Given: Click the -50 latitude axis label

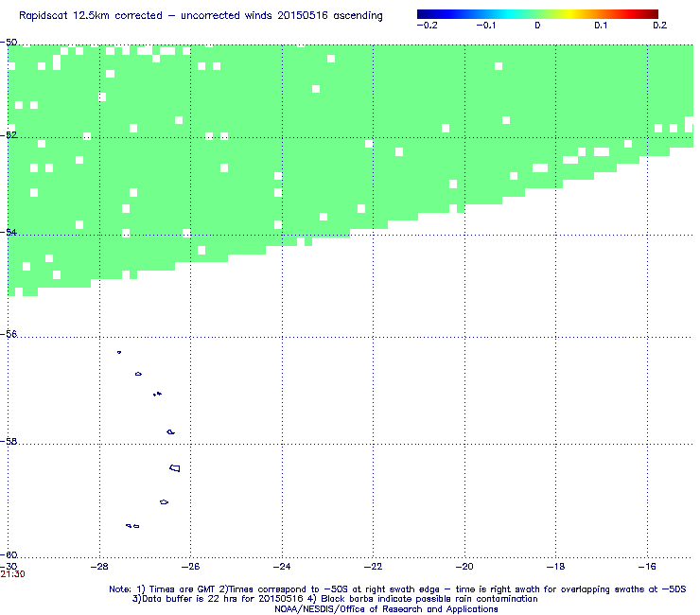Looking at the screenshot, I should coord(9,43).
